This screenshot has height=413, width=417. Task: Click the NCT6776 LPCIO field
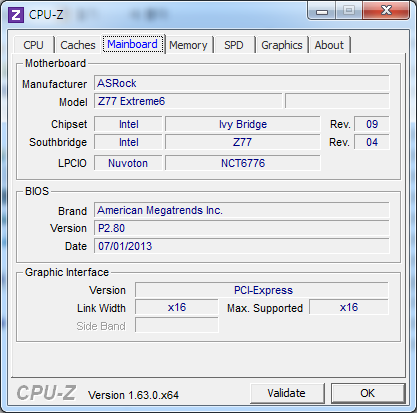(x=243, y=163)
